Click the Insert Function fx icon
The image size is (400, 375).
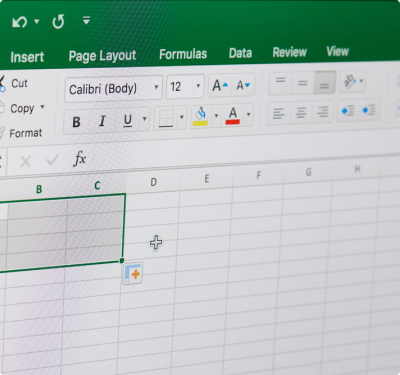pyautogui.click(x=80, y=158)
